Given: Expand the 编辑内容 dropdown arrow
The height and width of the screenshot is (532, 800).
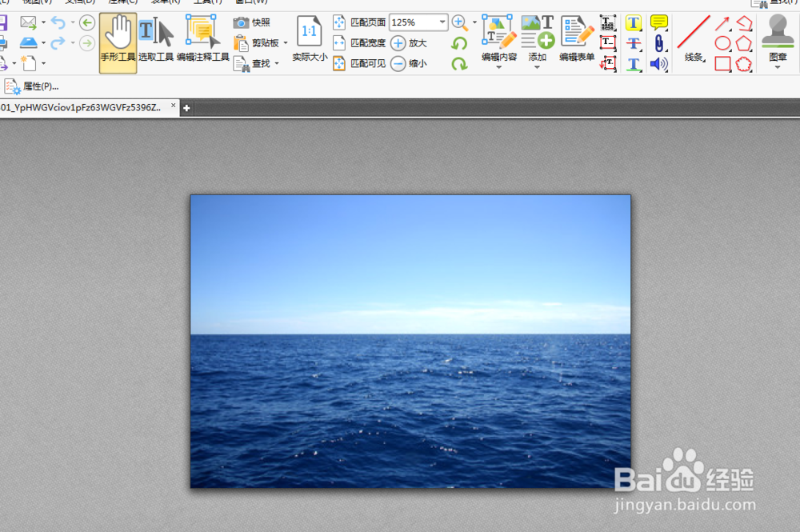Looking at the screenshot, I should [499, 67].
